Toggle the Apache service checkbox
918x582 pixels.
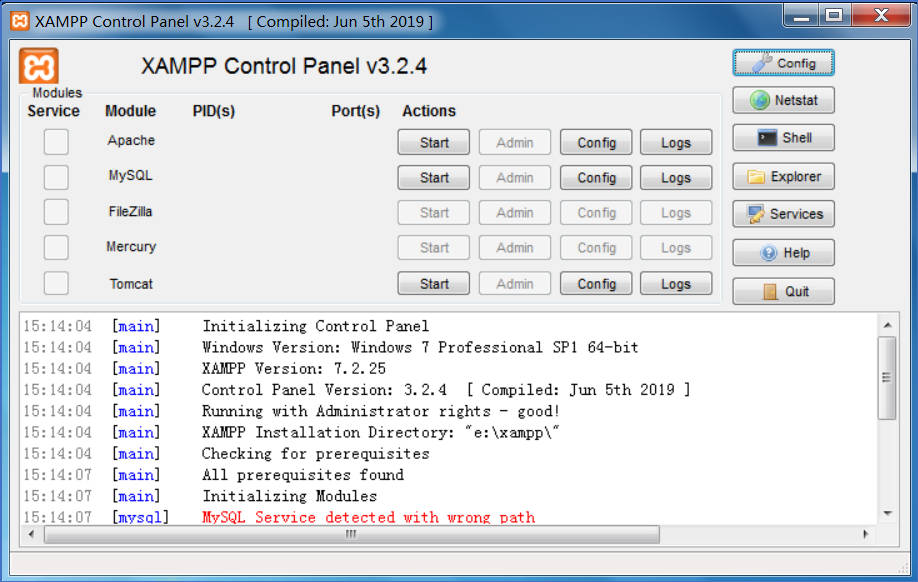pyautogui.click(x=56, y=142)
